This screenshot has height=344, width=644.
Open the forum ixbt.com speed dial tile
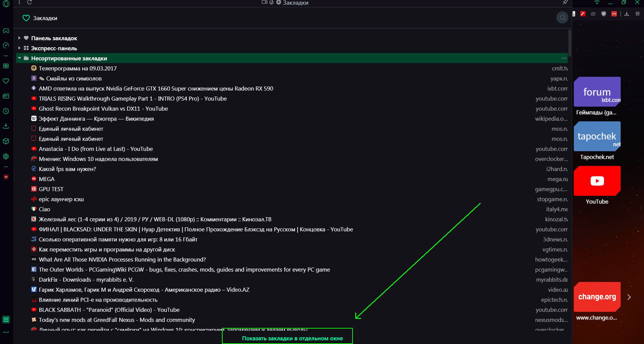coord(597,92)
